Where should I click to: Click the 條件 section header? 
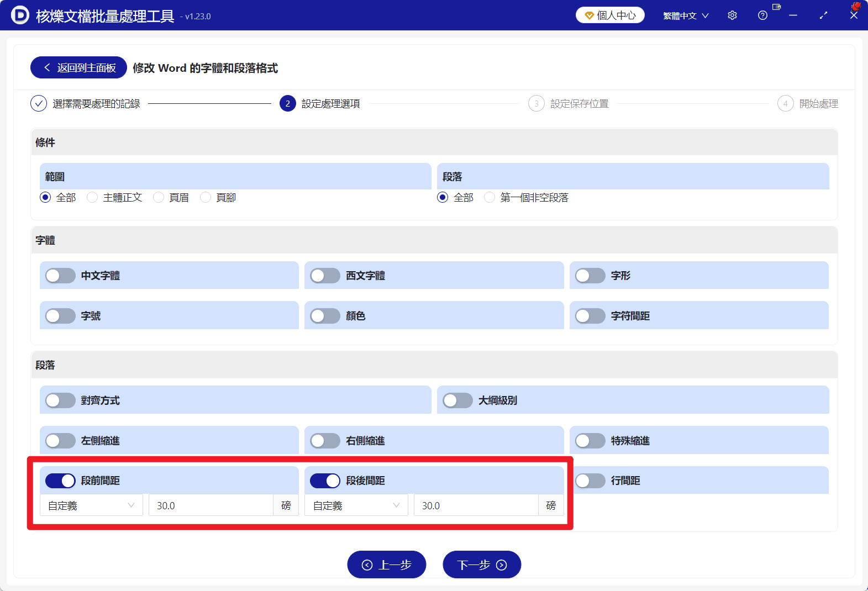434,142
